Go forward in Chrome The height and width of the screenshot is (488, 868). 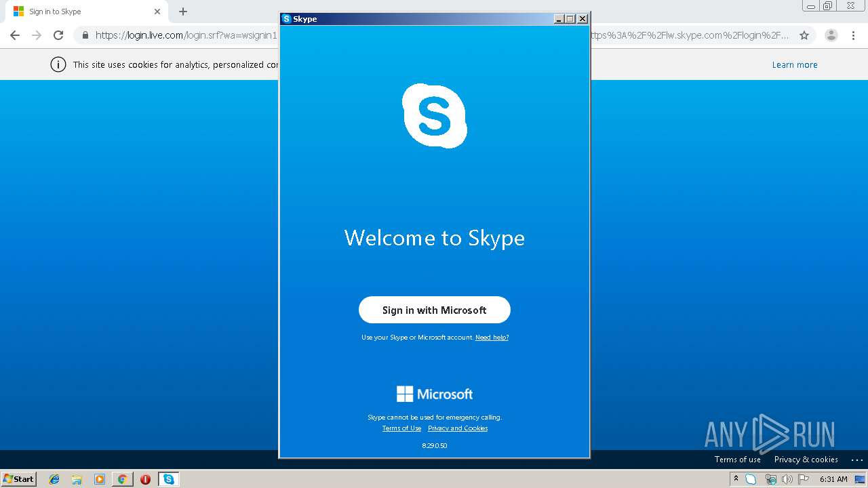(37, 35)
